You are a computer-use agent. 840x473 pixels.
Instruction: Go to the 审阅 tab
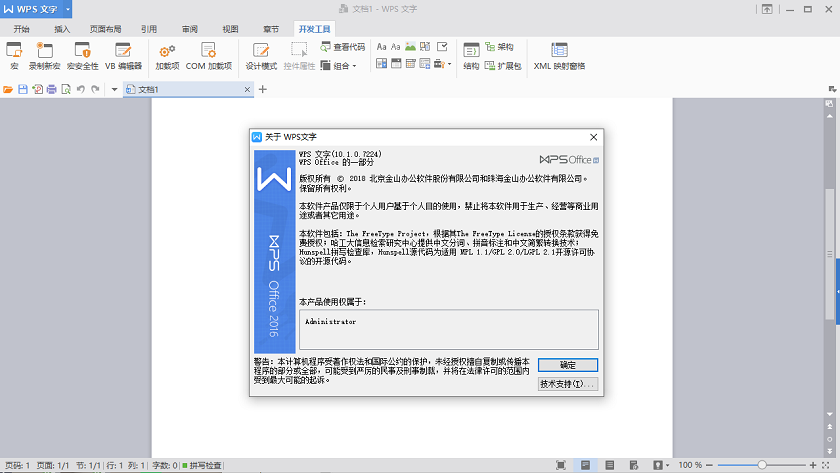(x=190, y=29)
